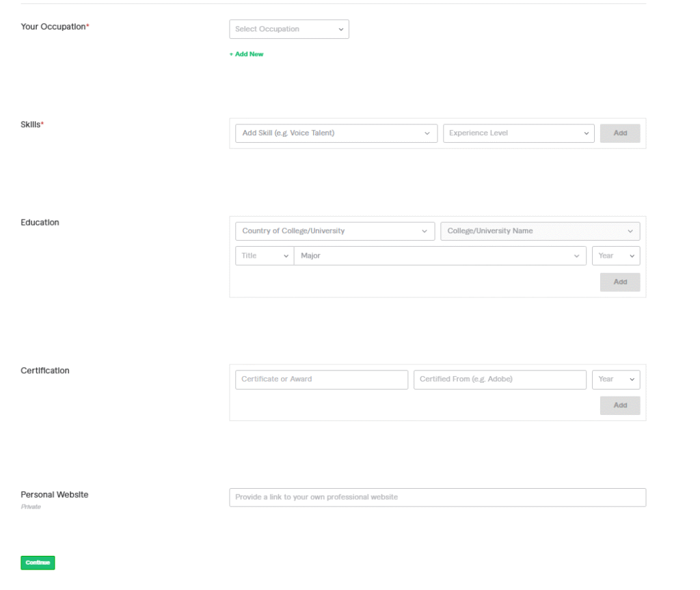700x590 pixels.
Task: Open the Select Occupation dropdown
Action: click(x=288, y=29)
